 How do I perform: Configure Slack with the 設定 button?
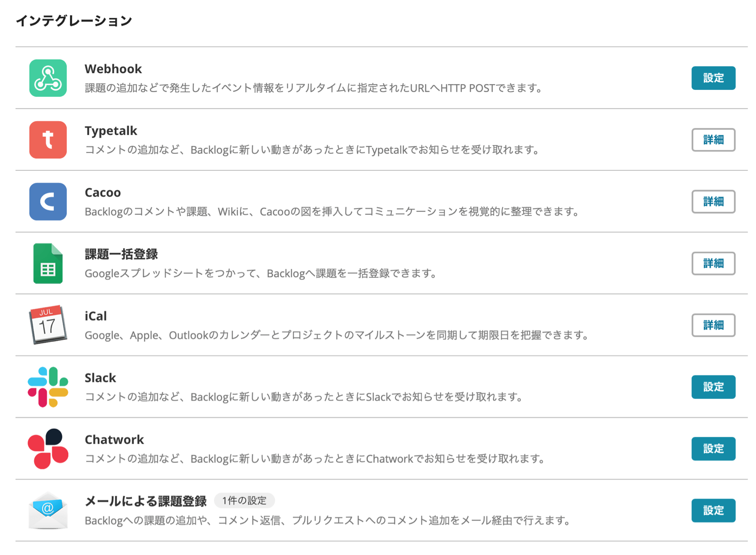tap(713, 387)
